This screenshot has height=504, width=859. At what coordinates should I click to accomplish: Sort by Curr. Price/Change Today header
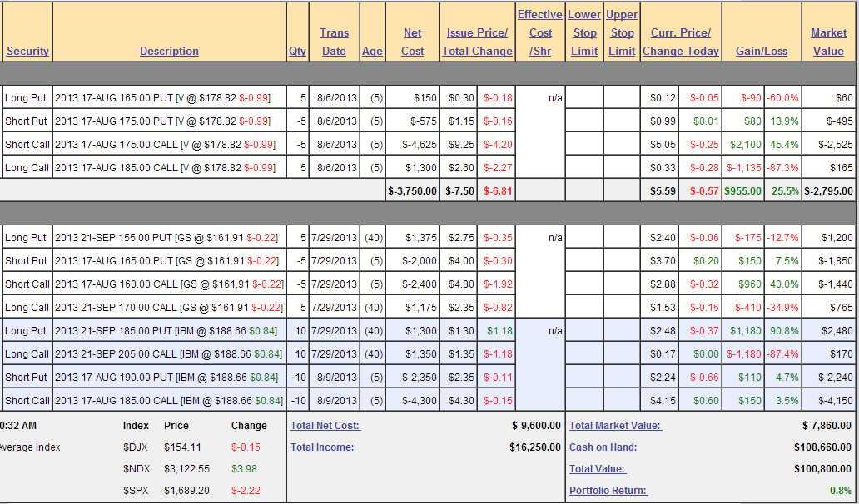[x=680, y=42]
